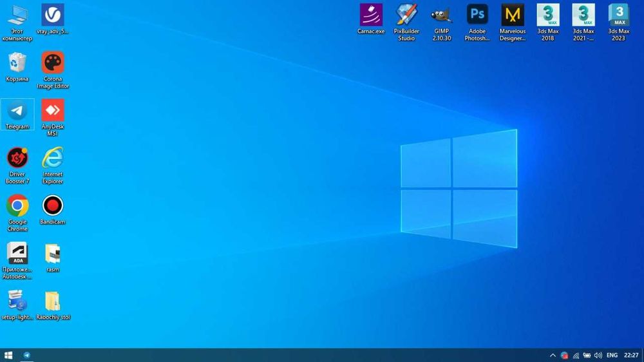This screenshot has width=644, height=362.
Task: Select the vray_adv_5 desktop shortcut
Action: (x=53, y=20)
